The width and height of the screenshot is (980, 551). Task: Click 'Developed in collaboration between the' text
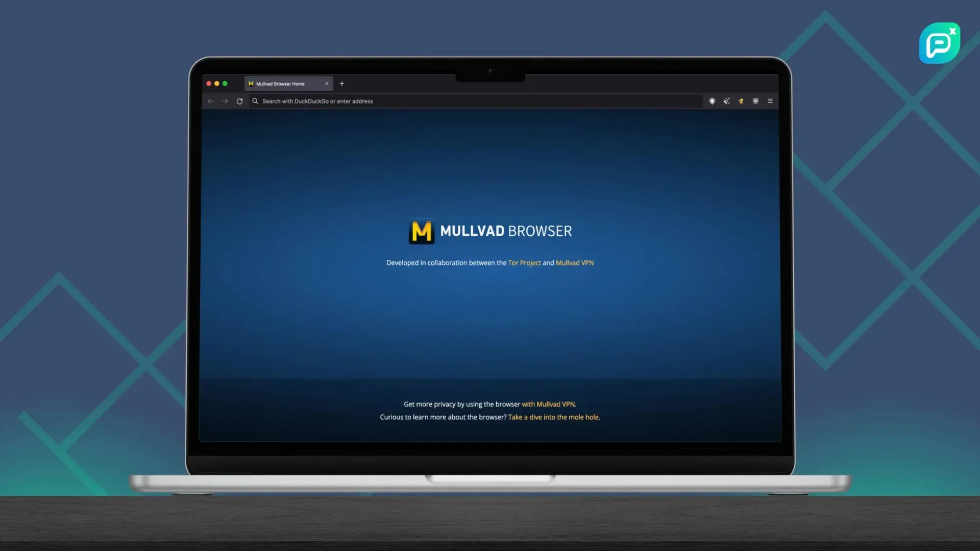pyautogui.click(x=446, y=263)
